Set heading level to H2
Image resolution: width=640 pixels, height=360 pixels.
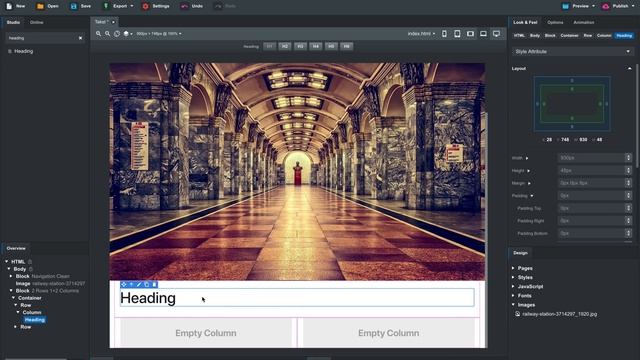pos(285,46)
